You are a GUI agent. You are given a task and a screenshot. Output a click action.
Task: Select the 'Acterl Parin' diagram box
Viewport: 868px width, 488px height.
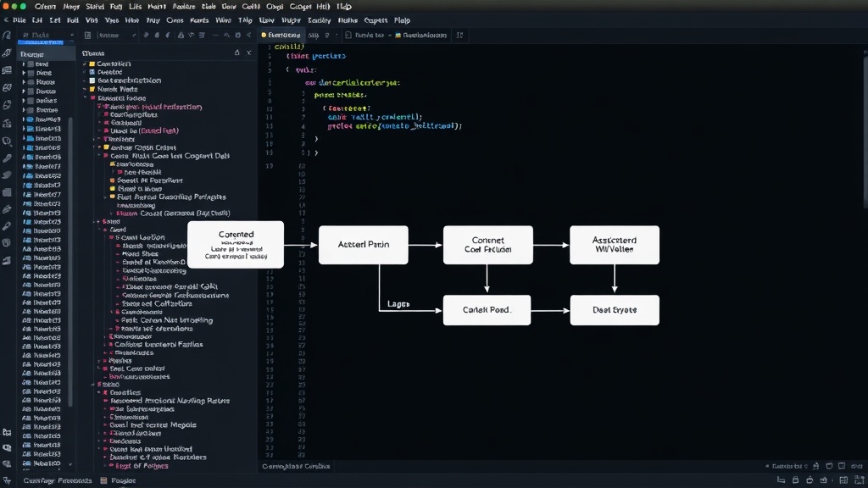pyautogui.click(x=363, y=245)
